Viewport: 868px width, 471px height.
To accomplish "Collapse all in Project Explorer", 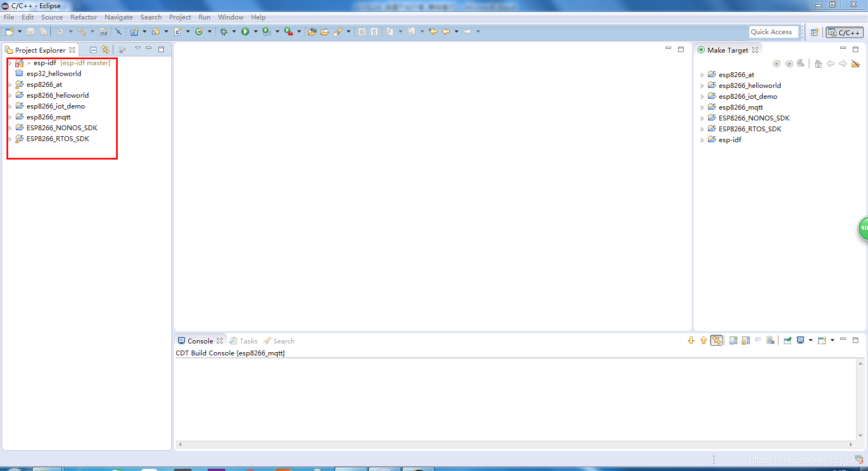I will point(93,49).
